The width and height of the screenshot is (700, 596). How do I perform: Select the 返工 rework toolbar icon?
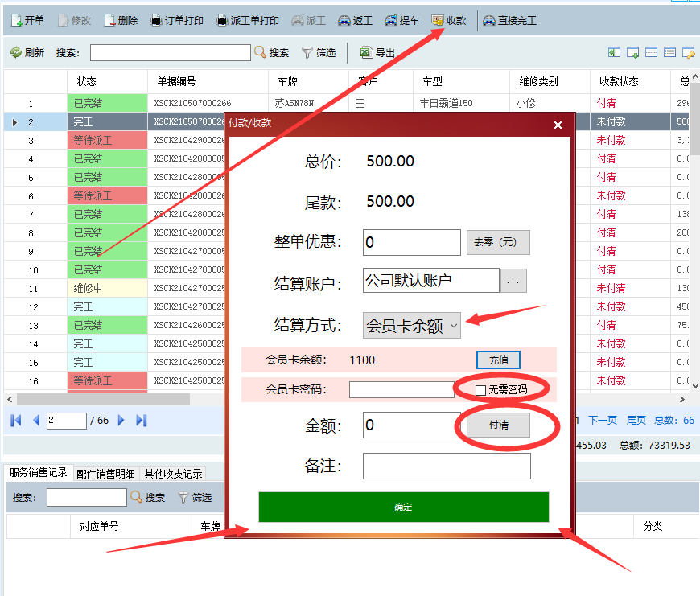(344, 21)
